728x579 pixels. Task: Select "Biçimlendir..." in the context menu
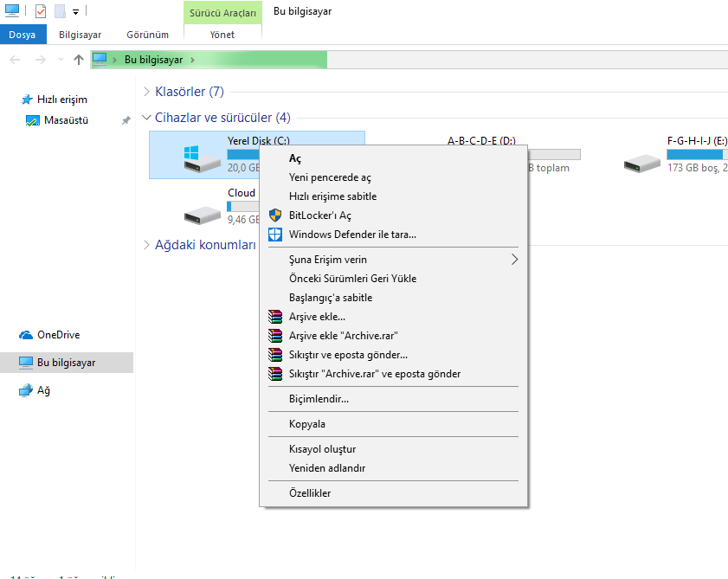[x=319, y=399]
